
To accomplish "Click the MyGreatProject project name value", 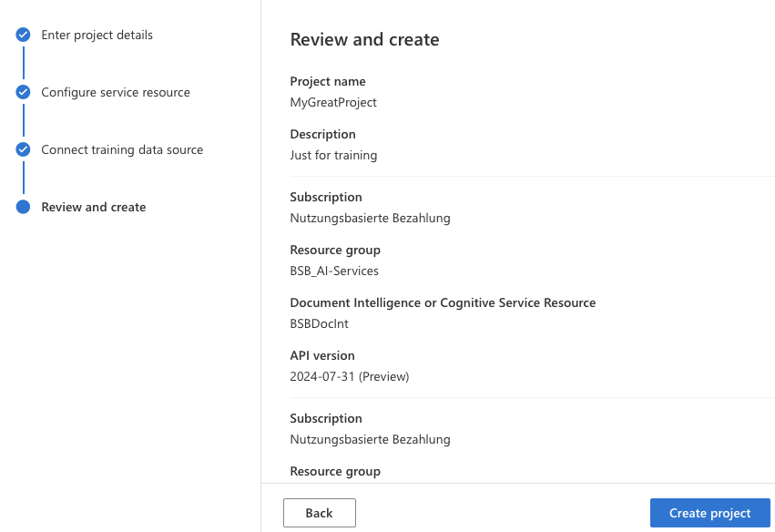I will pyautogui.click(x=333, y=102).
